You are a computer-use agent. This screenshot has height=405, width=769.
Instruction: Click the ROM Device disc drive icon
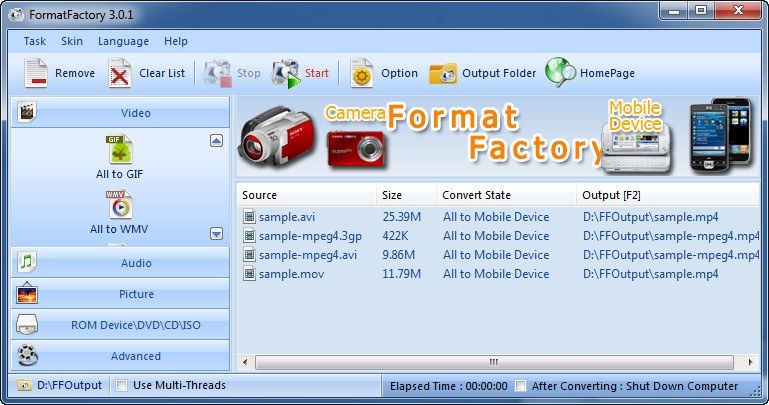(26, 324)
